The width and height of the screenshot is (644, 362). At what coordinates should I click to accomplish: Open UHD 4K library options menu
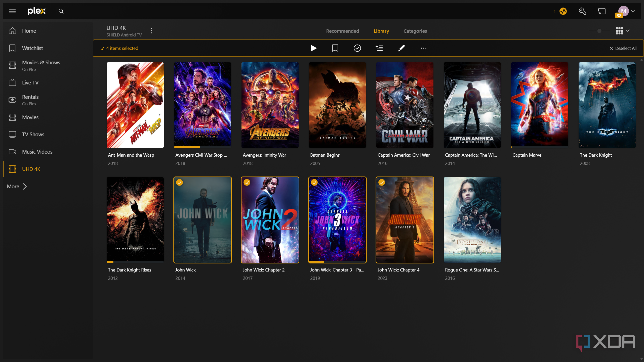(x=151, y=31)
